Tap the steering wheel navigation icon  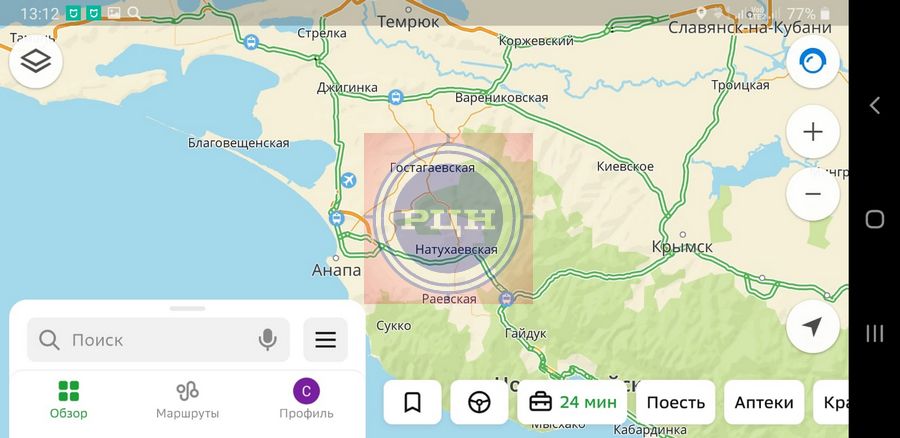point(479,402)
